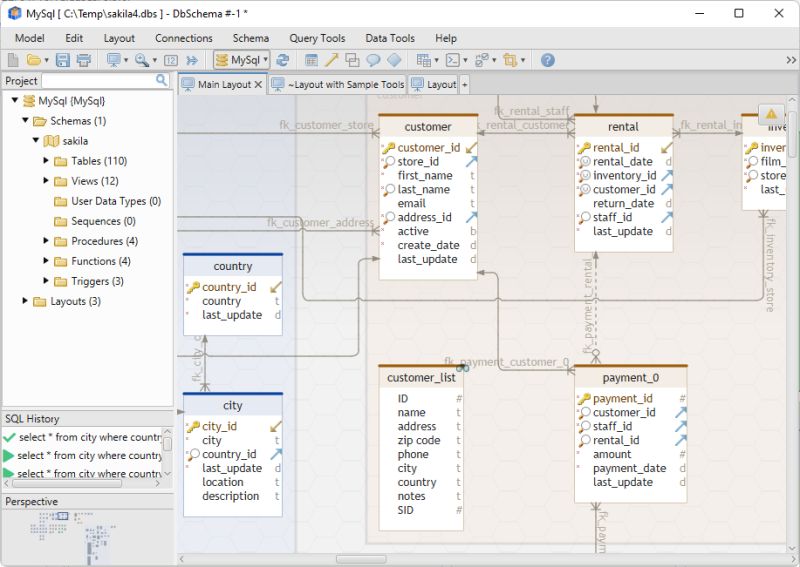Viewport: 800px width, 567px height.
Task: Click the yellow warning triangle on the diagram
Action: click(771, 114)
